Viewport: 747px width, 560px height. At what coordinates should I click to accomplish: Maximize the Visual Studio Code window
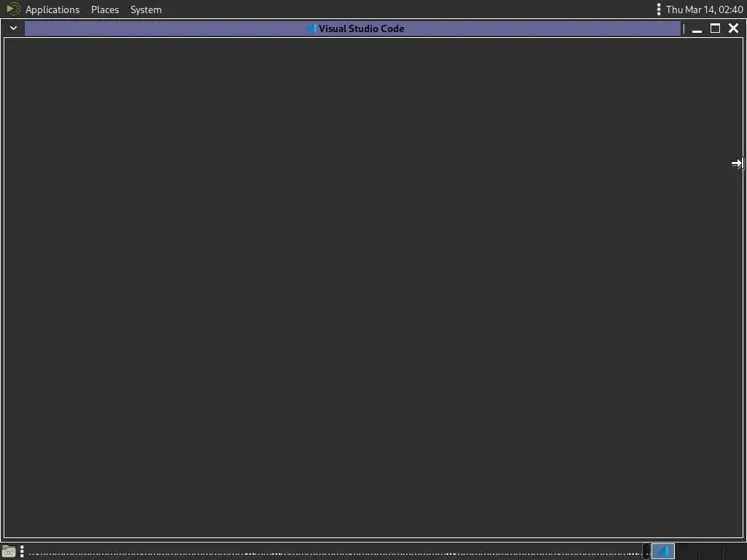[715, 28]
